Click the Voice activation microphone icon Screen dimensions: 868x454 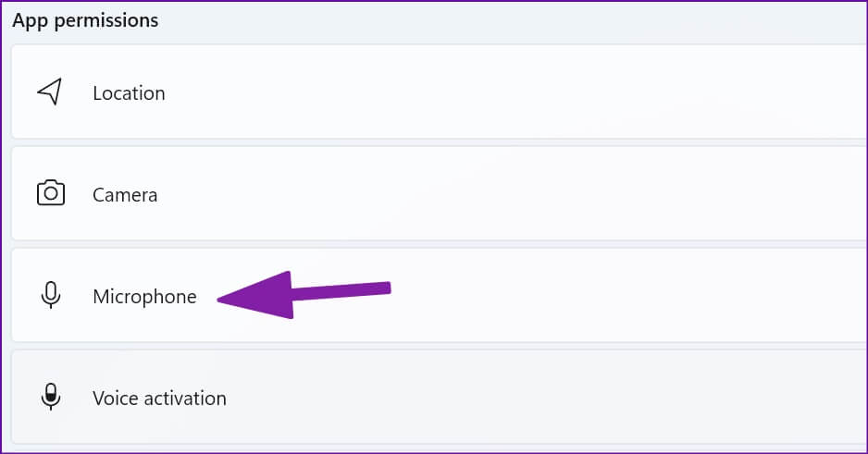coord(50,398)
